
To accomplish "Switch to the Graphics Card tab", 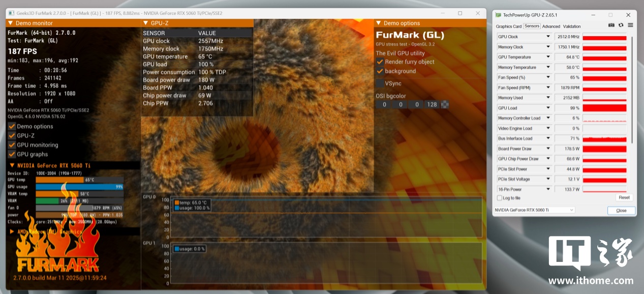I will [x=509, y=26].
